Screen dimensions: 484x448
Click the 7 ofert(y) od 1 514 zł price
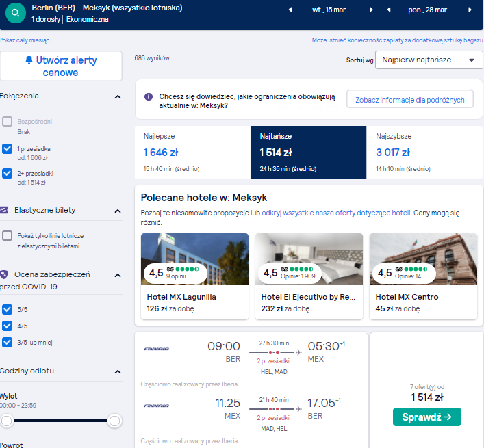(x=427, y=393)
